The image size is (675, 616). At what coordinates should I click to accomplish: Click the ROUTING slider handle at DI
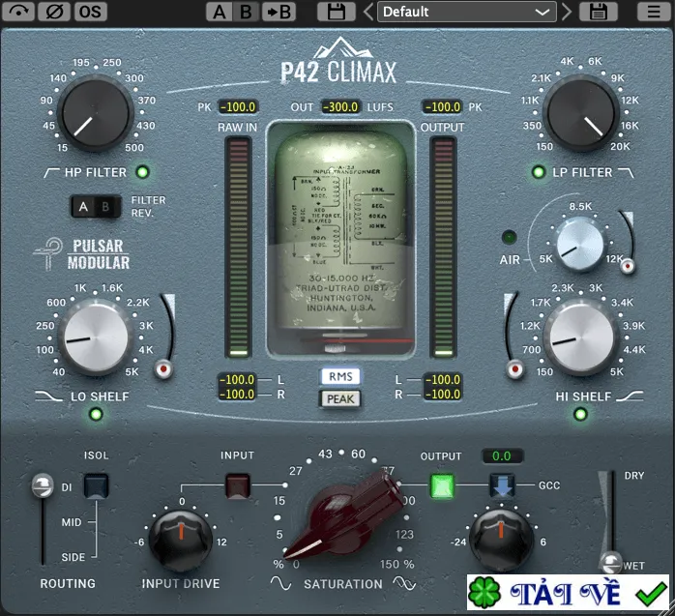coord(43,485)
